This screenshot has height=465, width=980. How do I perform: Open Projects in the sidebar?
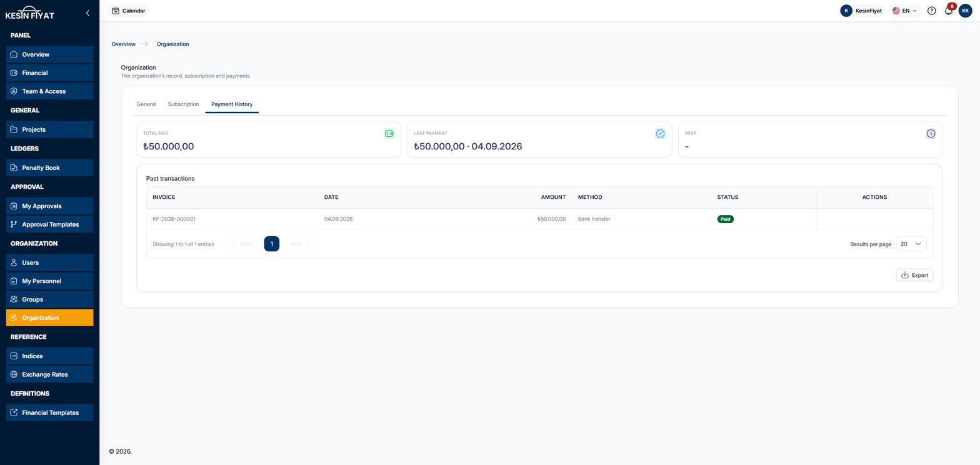coord(49,129)
